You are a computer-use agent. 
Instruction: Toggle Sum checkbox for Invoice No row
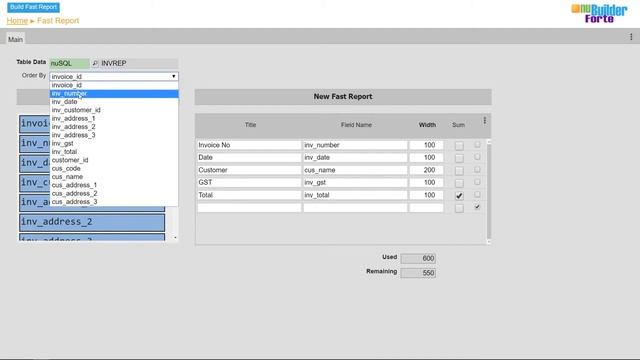459,146
